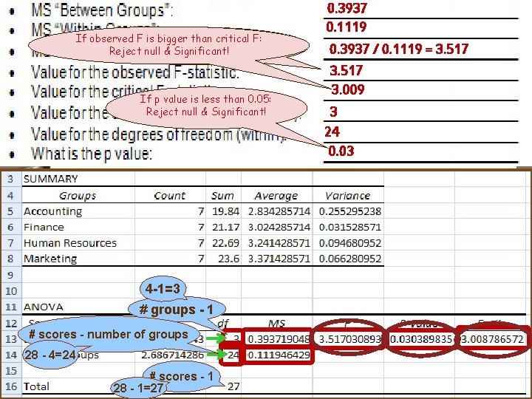This screenshot has height=399, width=532.
Task: Click the Groups column header cell
Action: tap(78, 195)
